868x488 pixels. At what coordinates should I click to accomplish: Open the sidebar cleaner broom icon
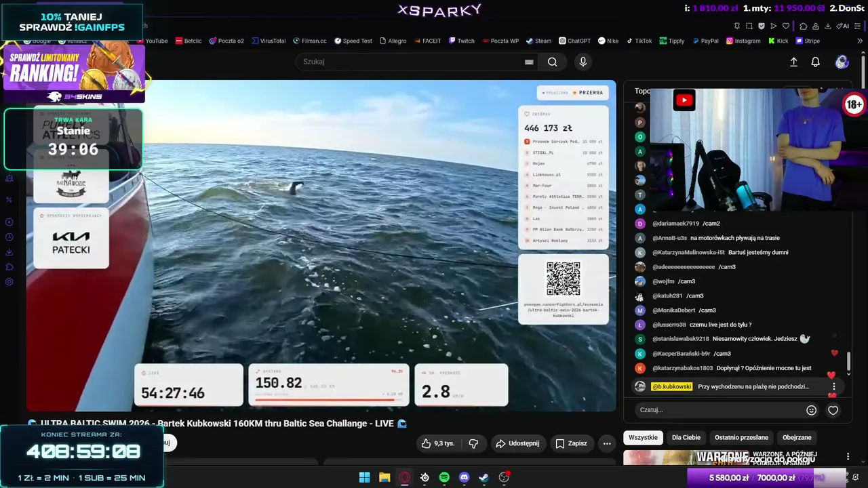pyautogui.click(x=9, y=178)
